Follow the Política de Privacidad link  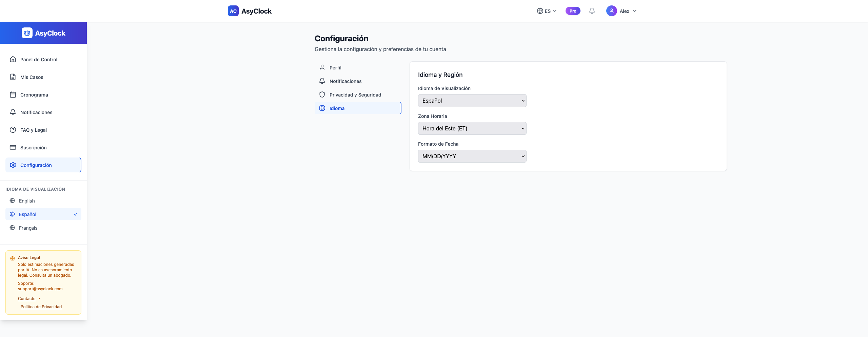pyautogui.click(x=41, y=307)
